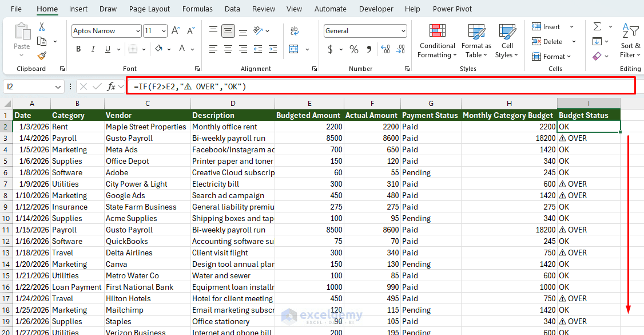
Task: Click Insert cells button
Action: 546,27
